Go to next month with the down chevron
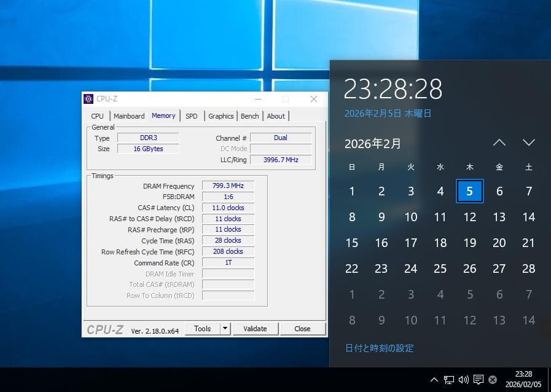 (529, 143)
